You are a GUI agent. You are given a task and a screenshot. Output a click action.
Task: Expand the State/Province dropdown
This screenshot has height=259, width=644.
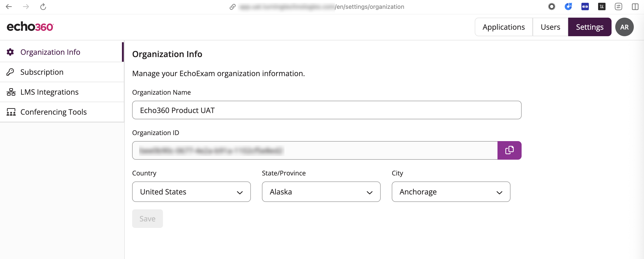(x=321, y=192)
